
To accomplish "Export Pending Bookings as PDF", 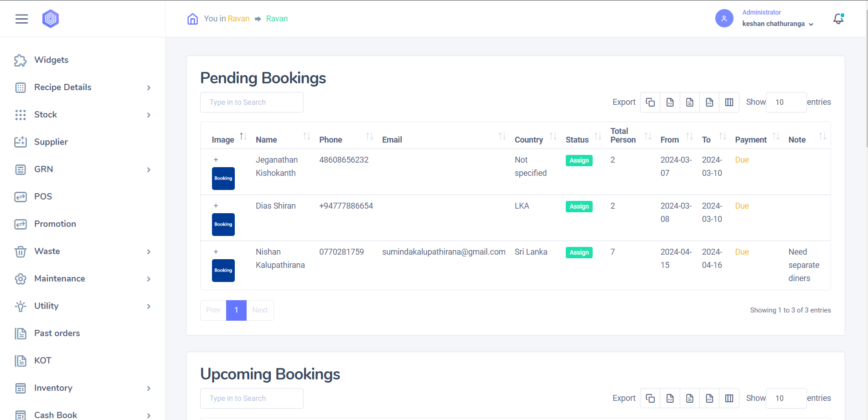I will [709, 102].
